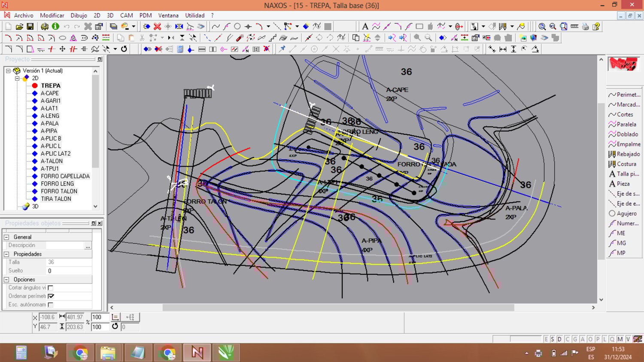Select the circle drawing tool
The width and height of the screenshot is (644, 362).
(x=237, y=27)
